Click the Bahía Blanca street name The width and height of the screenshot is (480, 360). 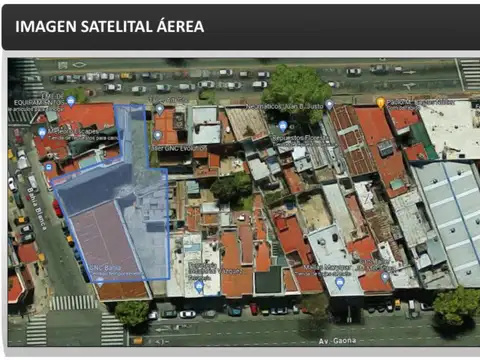(36, 209)
